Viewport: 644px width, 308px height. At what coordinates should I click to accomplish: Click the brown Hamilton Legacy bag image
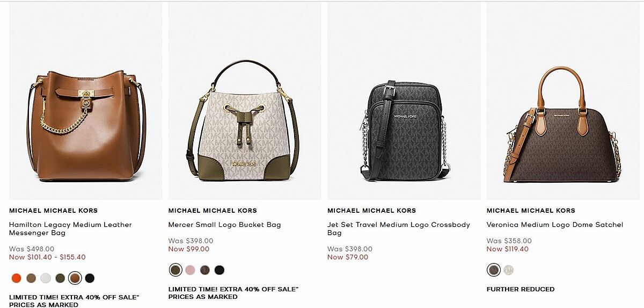(86, 101)
